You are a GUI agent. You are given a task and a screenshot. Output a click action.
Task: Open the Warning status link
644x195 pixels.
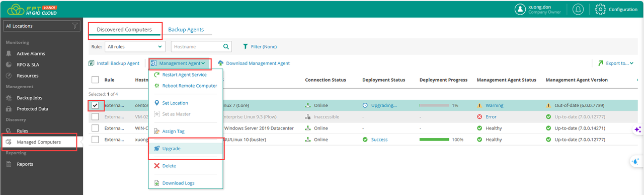pos(494,106)
